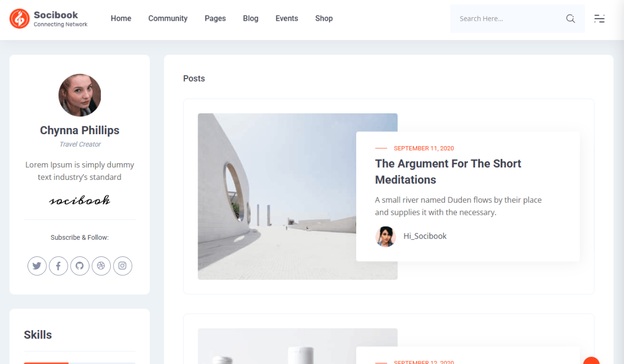Image resolution: width=624 pixels, height=364 pixels.
Task: Click the Twitter follow icon
Action: [37, 266]
